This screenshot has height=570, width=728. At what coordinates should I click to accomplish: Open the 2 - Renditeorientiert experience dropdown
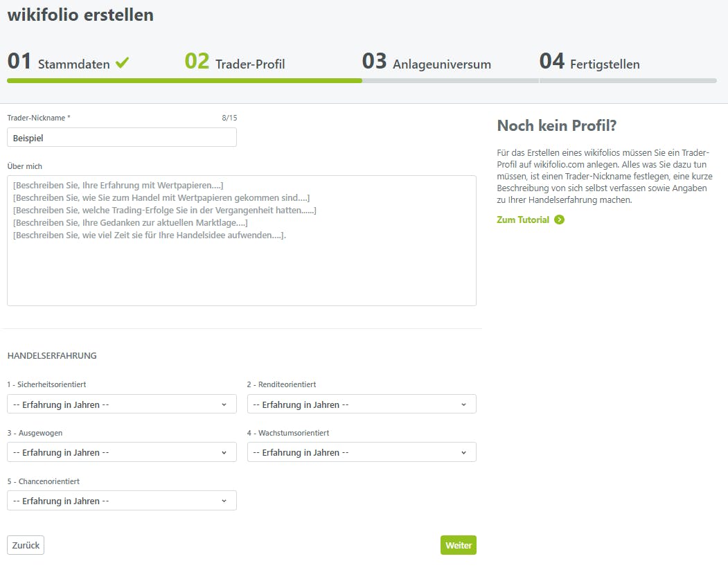362,404
